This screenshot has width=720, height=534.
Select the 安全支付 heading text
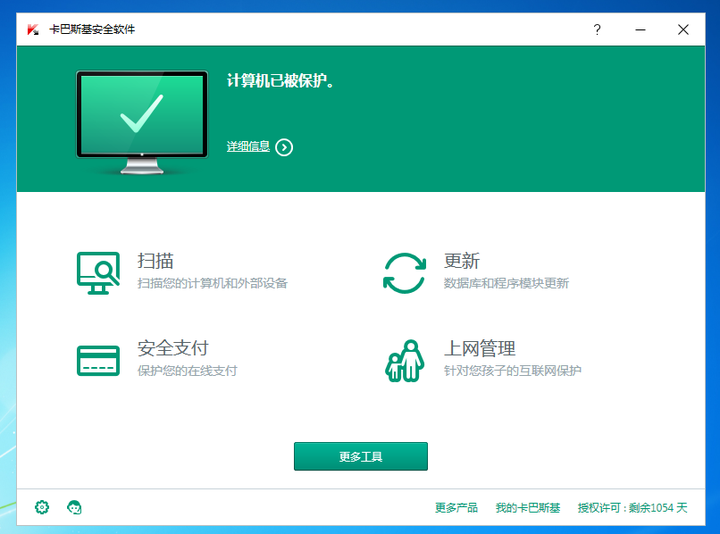(x=173, y=348)
